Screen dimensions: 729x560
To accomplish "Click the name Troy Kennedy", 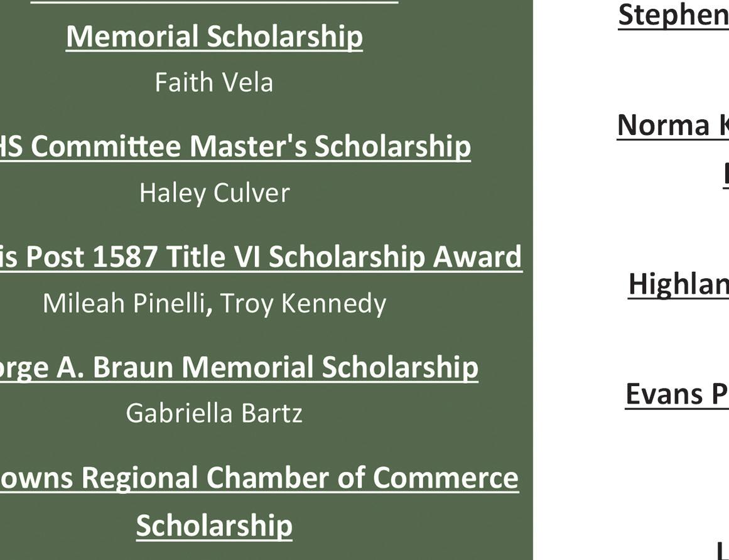I will tap(303, 304).
